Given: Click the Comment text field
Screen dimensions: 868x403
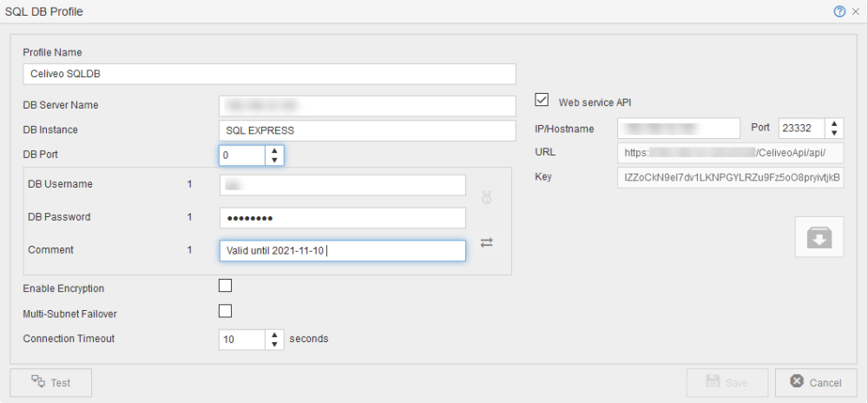Looking at the screenshot, I should [x=342, y=250].
